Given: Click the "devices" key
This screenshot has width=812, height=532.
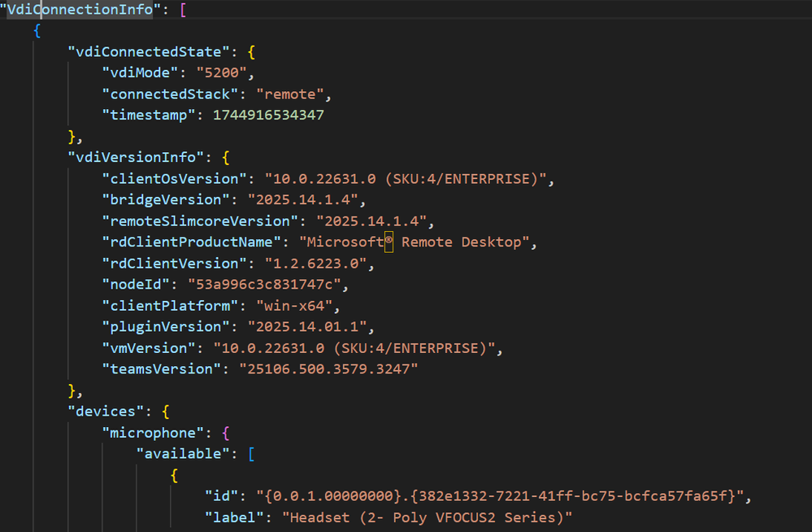Looking at the screenshot, I should pos(106,412).
